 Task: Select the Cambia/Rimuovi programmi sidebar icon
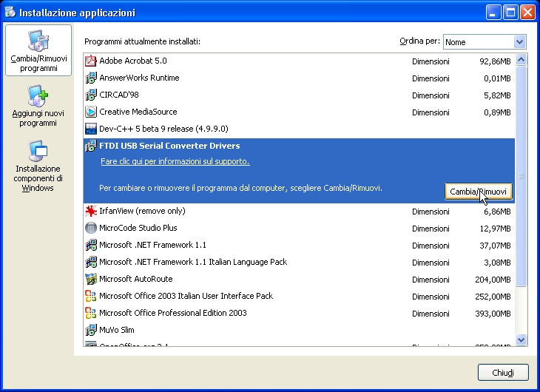pos(38,50)
